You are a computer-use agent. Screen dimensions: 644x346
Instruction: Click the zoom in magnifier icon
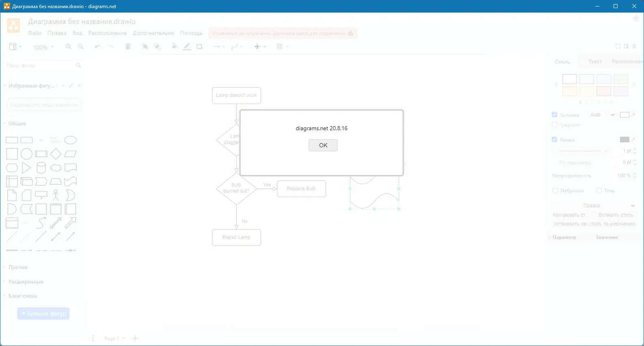point(69,47)
